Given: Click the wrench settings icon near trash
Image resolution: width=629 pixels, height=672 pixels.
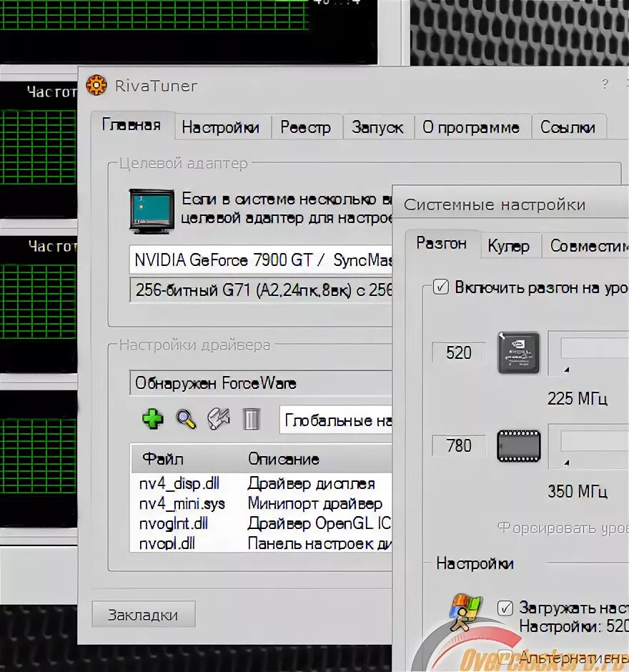Looking at the screenshot, I should pyautogui.click(x=219, y=419).
